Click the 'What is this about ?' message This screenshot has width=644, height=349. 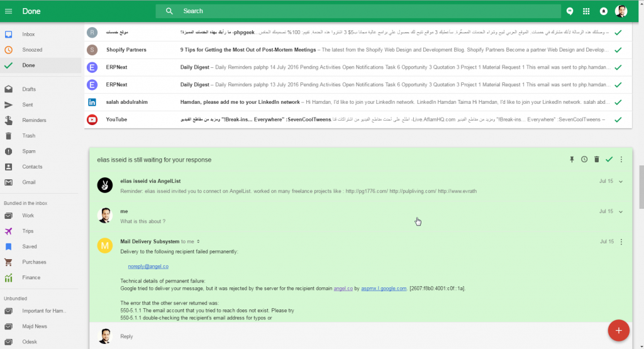tap(143, 221)
